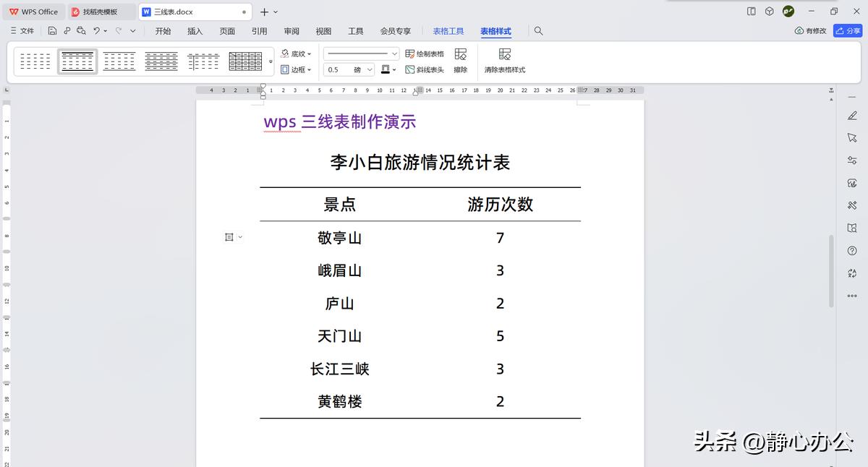Click the selection arrow icon in right sidebar
This screenshot has width=868, height=467.
click(x=852, y=137)
